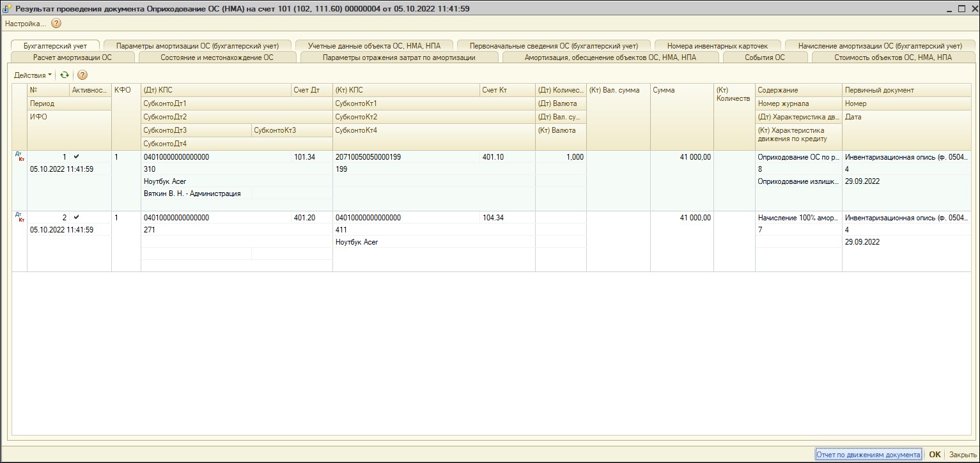Click the Активность column header
Screen dimensions: 980x463
[91, 90]
